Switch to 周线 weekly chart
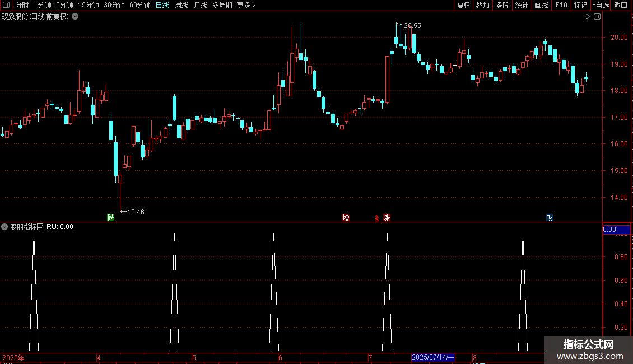 181,5
